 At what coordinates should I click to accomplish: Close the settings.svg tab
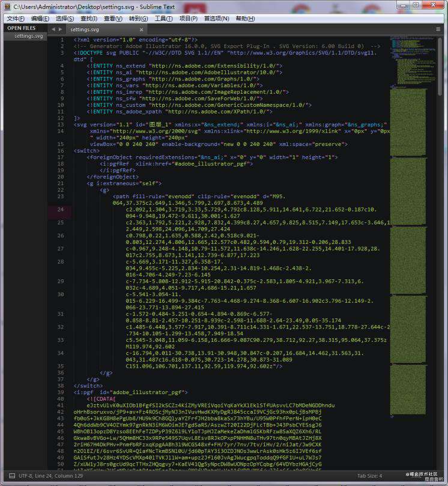141,30
